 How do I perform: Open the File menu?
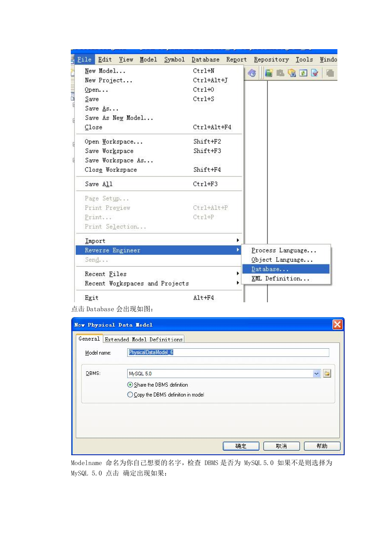(84, 60)
